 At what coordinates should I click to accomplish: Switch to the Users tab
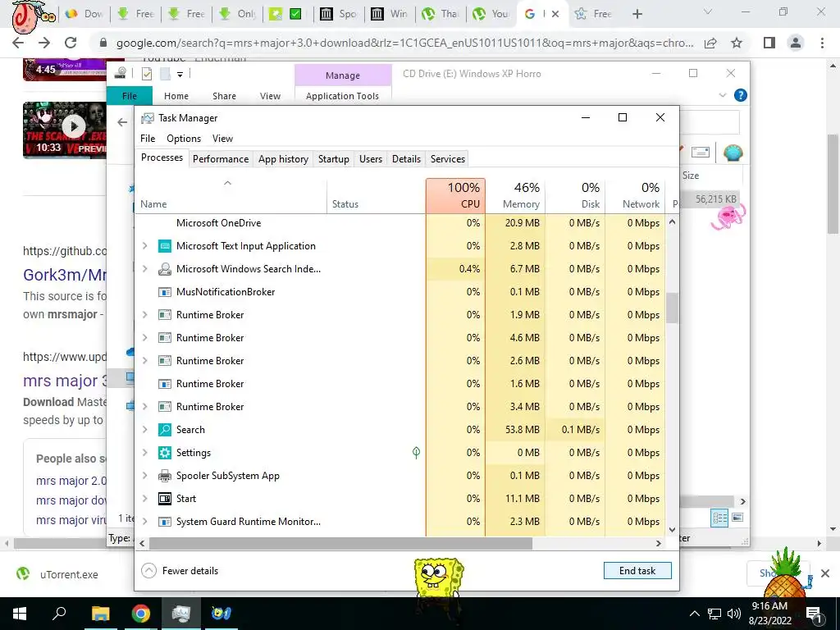371,159
